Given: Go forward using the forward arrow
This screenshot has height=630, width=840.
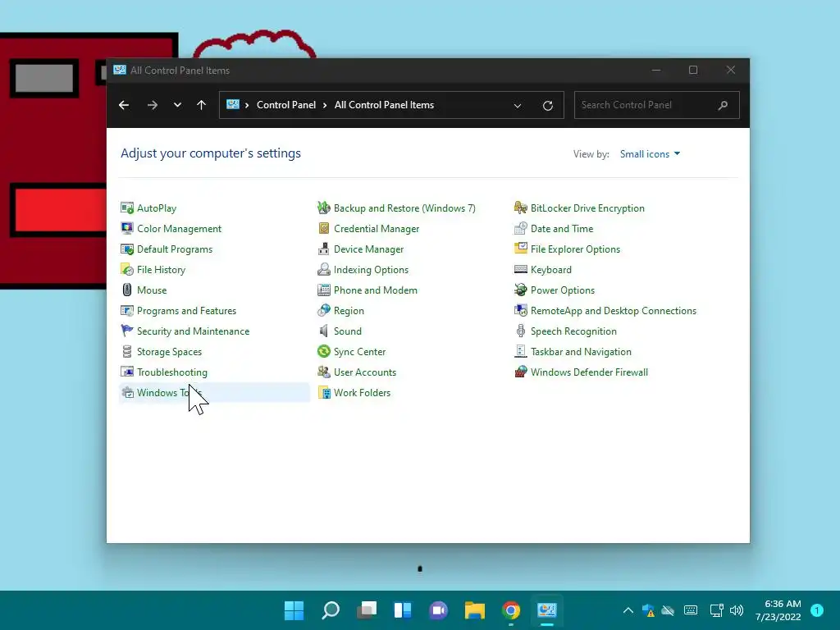Looking at the screenshot, I should [x=152, y=105].
